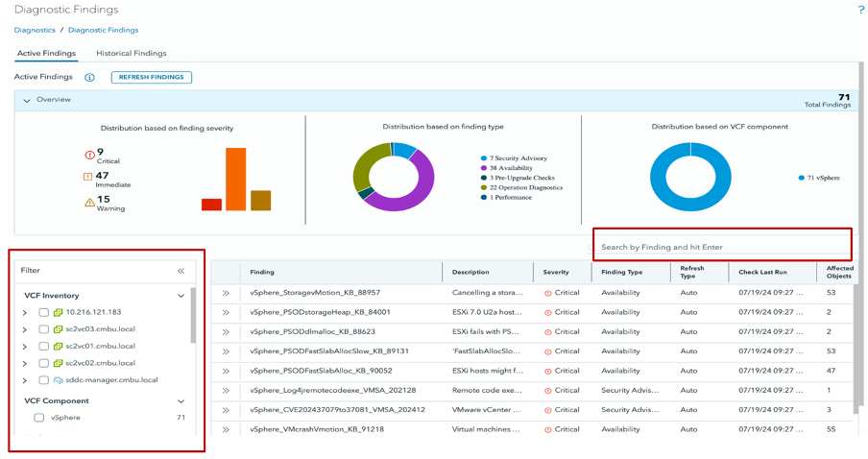Expand details for vSphere_PSODstorageHeap_KB_84001 row
Screen dimensions: 868x459
point(227,312)
